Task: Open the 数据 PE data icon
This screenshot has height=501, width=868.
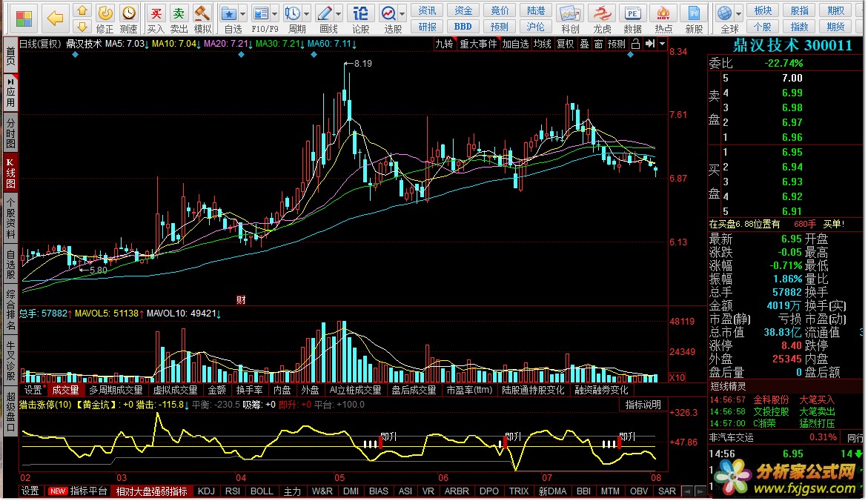Action: pos(633,19)
